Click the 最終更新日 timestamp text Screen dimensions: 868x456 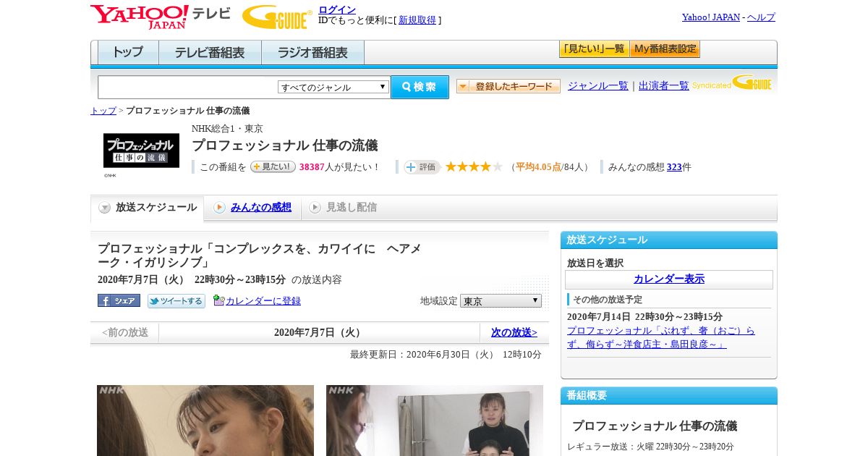click(x=446, y=355)
